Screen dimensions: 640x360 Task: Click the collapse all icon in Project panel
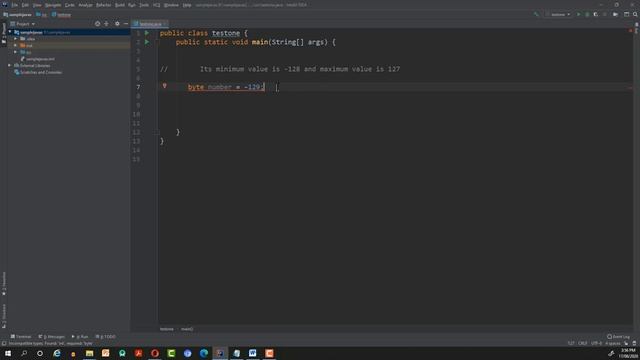(x=107, y=24)
